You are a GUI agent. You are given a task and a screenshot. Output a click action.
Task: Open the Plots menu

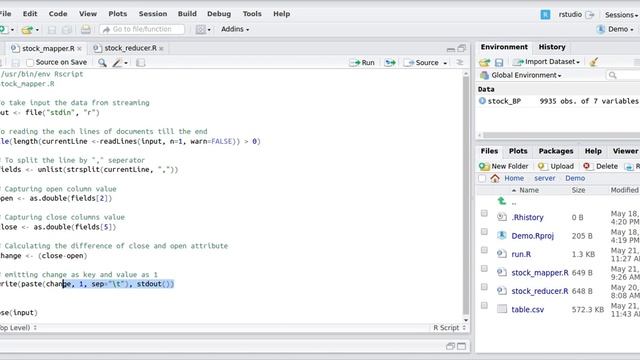pyautogui.click(x=118, y=14)
